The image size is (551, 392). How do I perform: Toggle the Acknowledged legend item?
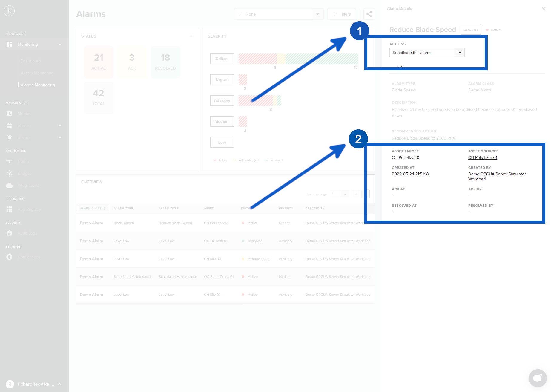[x=245, y=160]
